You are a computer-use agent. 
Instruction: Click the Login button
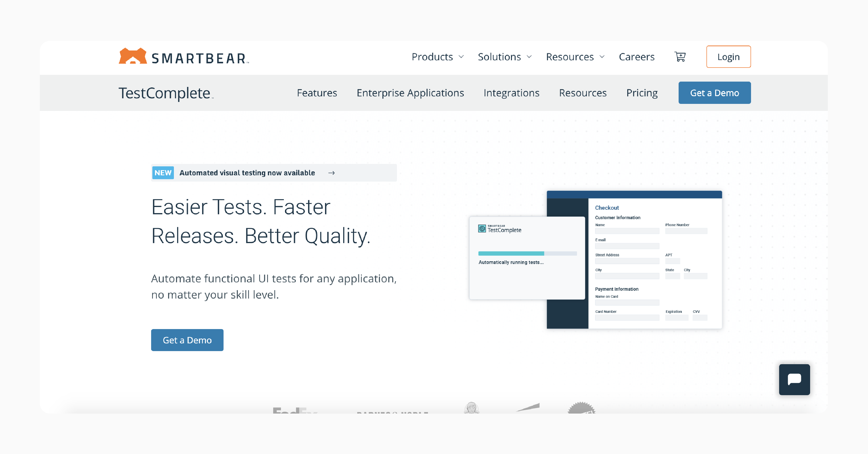728,57
